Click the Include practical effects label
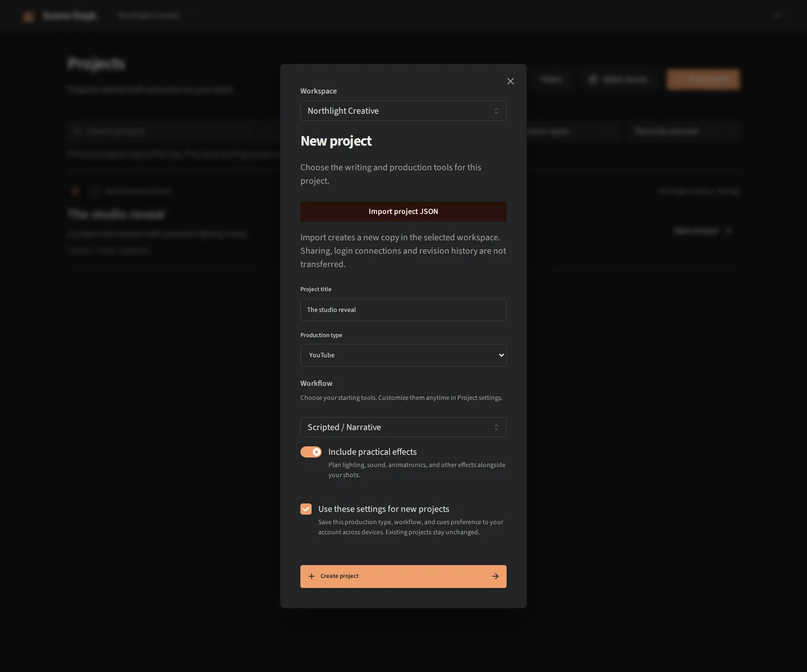 click(x=373, y=452)
